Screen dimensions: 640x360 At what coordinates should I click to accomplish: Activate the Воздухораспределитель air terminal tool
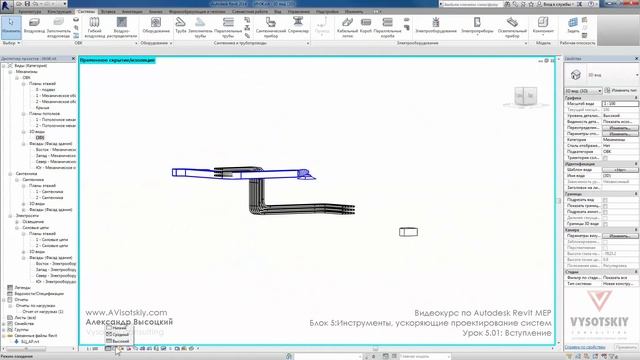point(122,27)
